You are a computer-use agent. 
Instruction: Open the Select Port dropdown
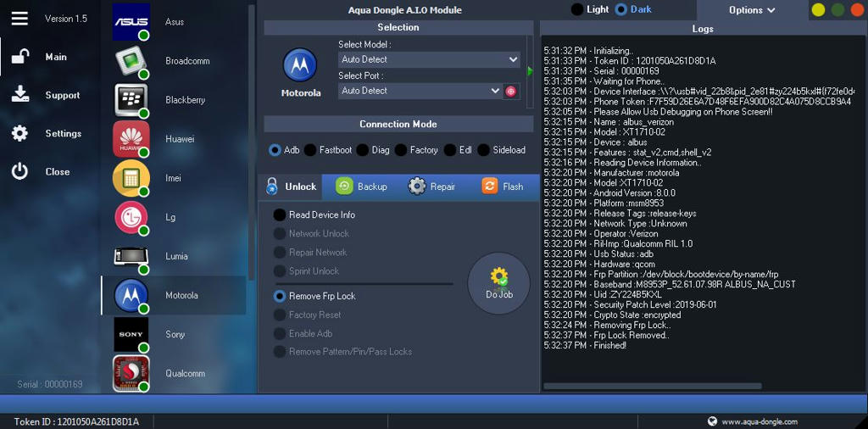click(x=420, y=91)
